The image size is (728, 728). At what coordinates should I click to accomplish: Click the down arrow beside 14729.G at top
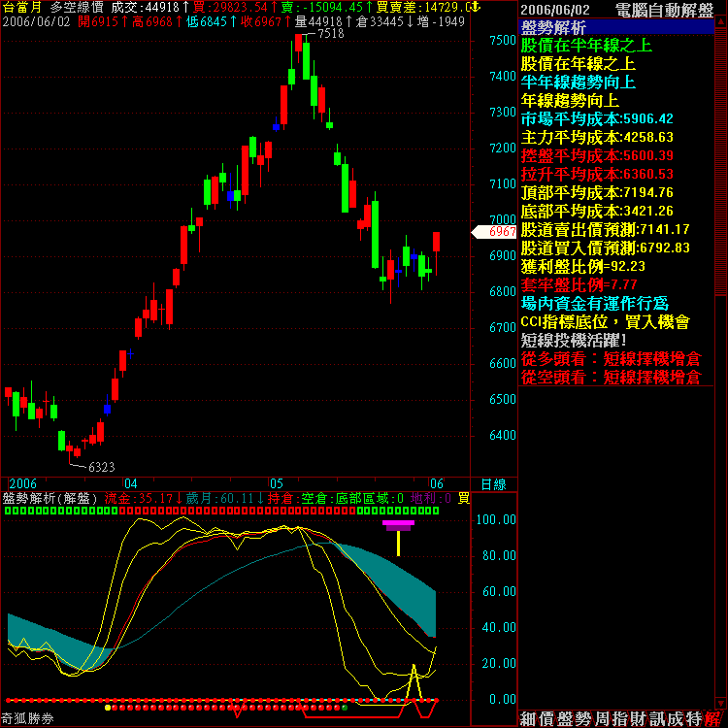click(477, 7)
